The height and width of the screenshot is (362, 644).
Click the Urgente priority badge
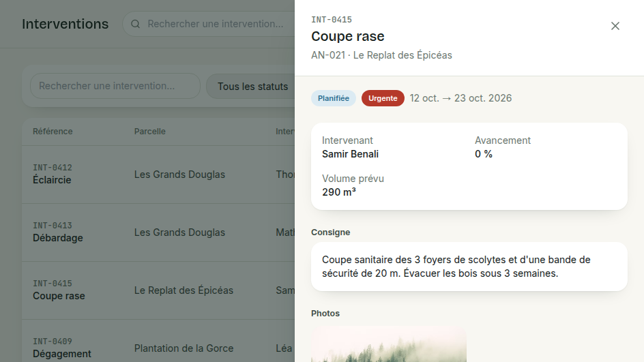382,98
